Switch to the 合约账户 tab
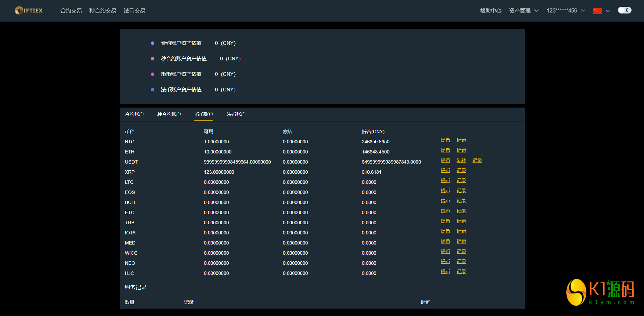Image resolution: width=644 pixels, height=316 pixels. (x=134, y=114)
